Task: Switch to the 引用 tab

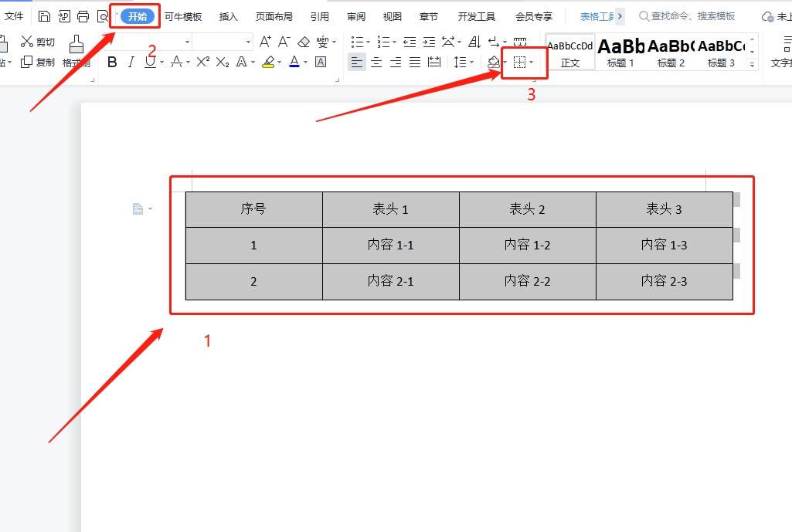Action: 320,17
